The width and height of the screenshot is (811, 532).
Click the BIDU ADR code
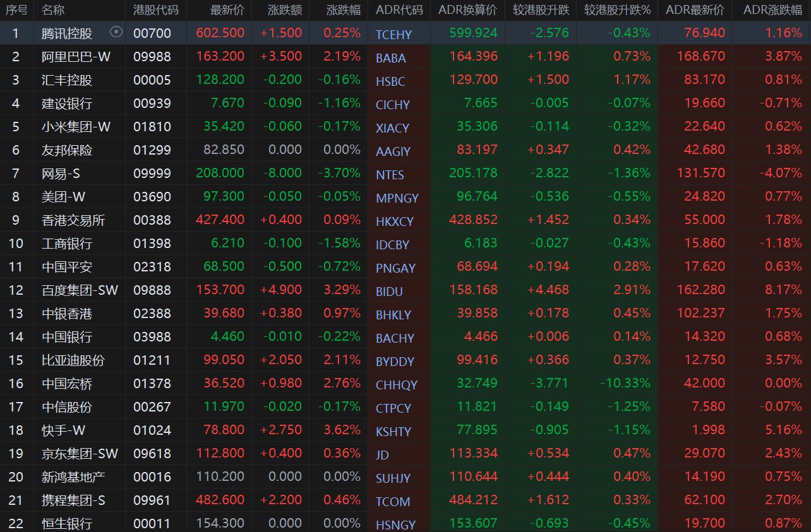[x=389, y=292]
